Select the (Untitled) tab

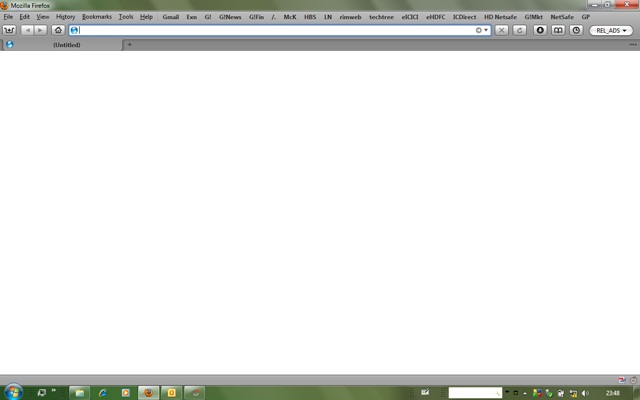click(x=66, y=45)
